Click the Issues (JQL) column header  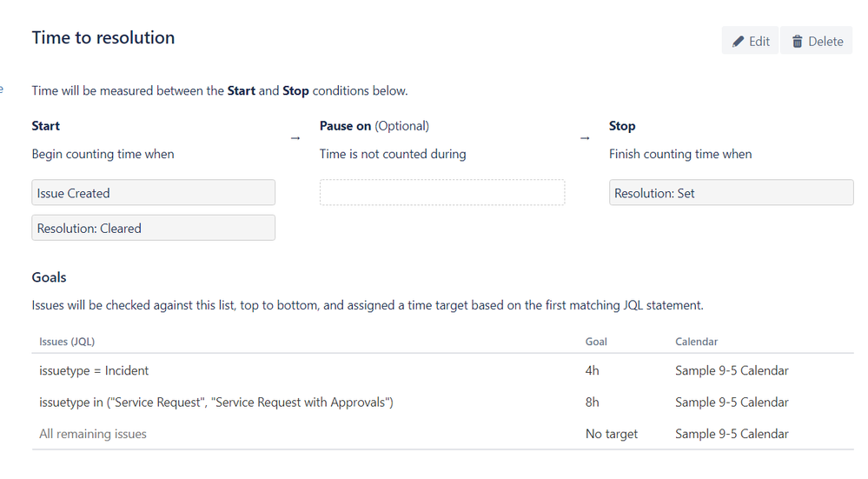coord(67,342)
